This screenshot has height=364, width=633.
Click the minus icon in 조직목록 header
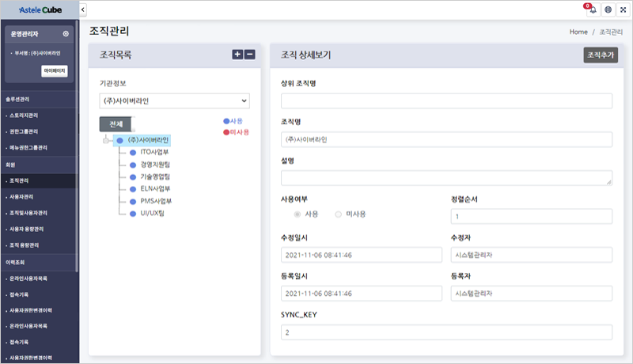(249, 55)
